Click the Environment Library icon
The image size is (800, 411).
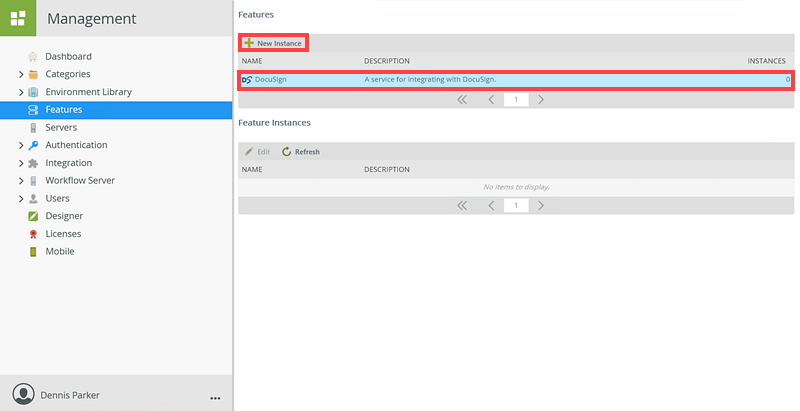pyautogui.click(x=33, y=92)
